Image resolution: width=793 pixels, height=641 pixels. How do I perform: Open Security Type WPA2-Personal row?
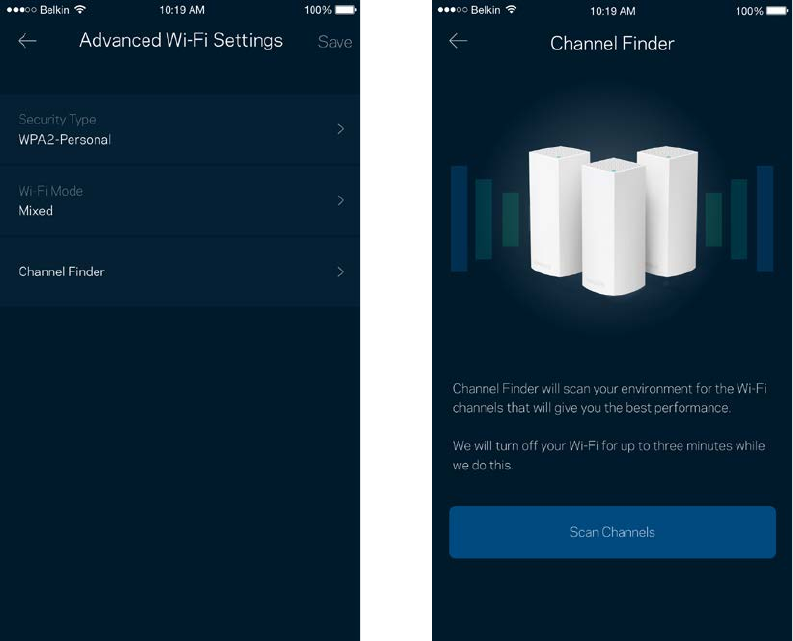[x=180, y=130]
